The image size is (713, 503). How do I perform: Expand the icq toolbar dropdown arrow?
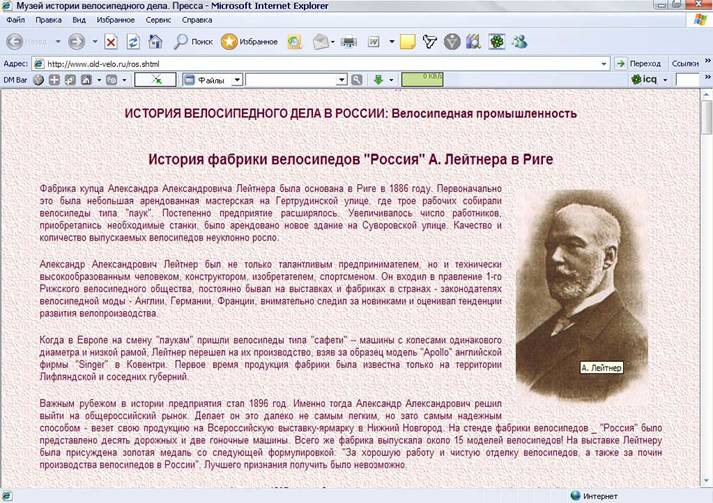coord(665,80)
